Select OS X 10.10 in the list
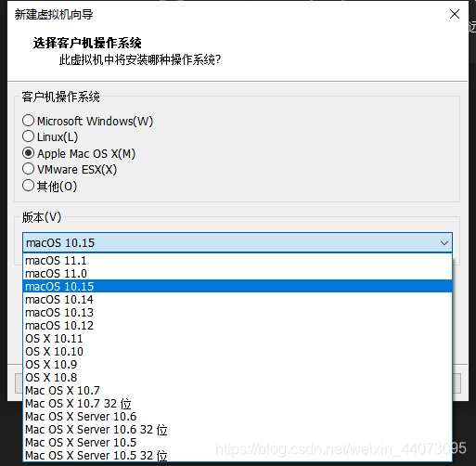Image resolution: width=476 pixels, height=466 pixels. 238,352
